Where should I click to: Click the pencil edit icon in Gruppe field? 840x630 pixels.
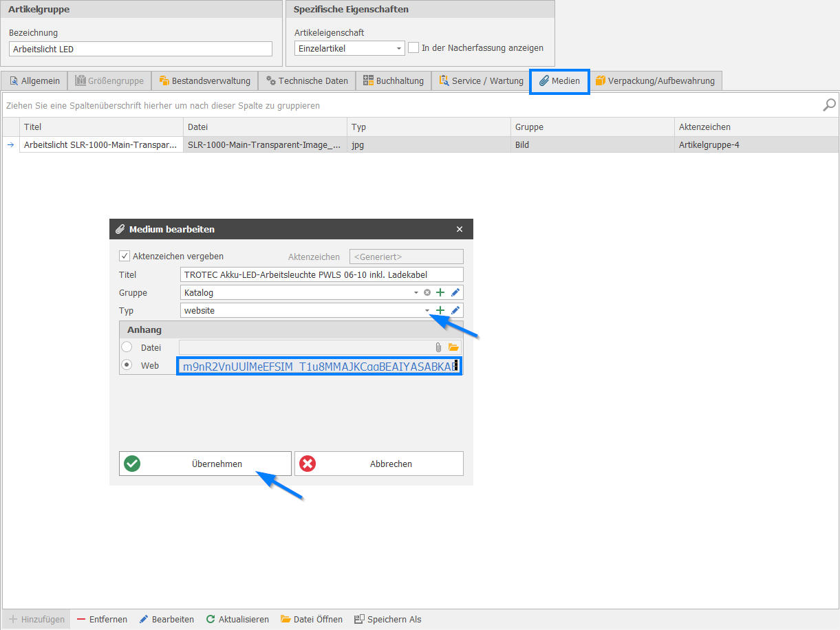pos(455,292)
